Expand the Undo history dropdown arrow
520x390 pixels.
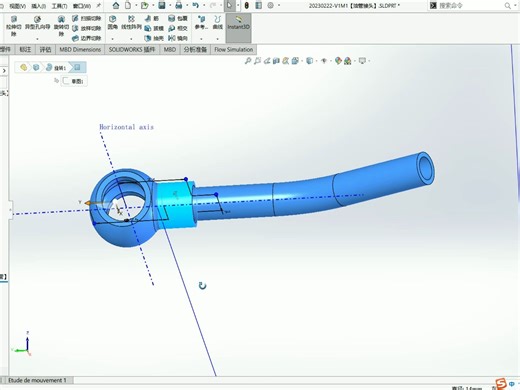204,5
